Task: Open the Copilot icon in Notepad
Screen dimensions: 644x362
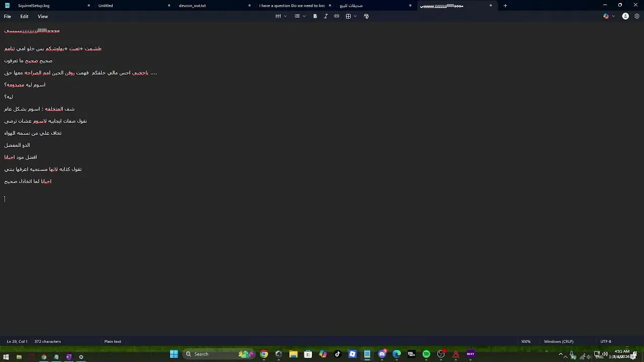Action: click(x=606, y=16)
